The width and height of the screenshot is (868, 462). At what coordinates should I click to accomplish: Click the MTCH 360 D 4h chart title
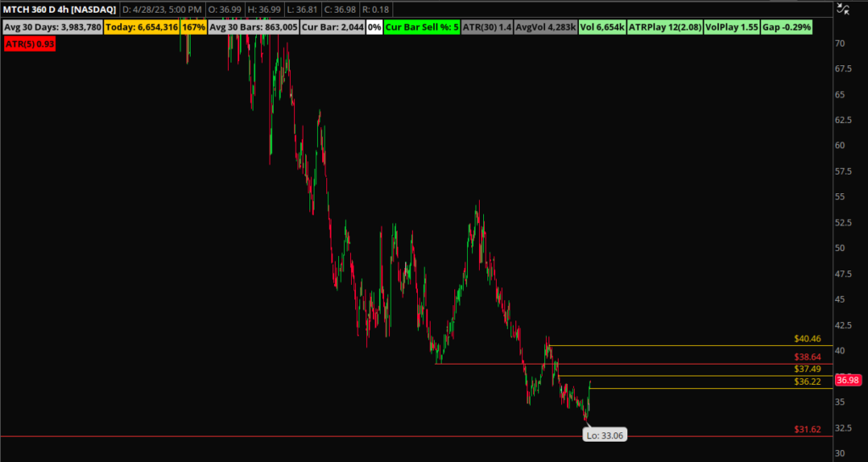coord(58,9)
